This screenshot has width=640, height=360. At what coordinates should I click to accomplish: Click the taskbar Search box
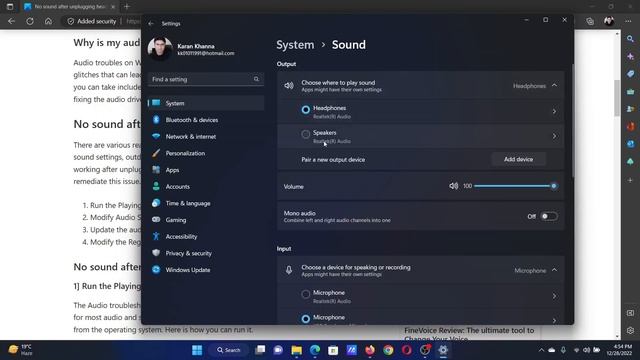[x=229, y=350]
